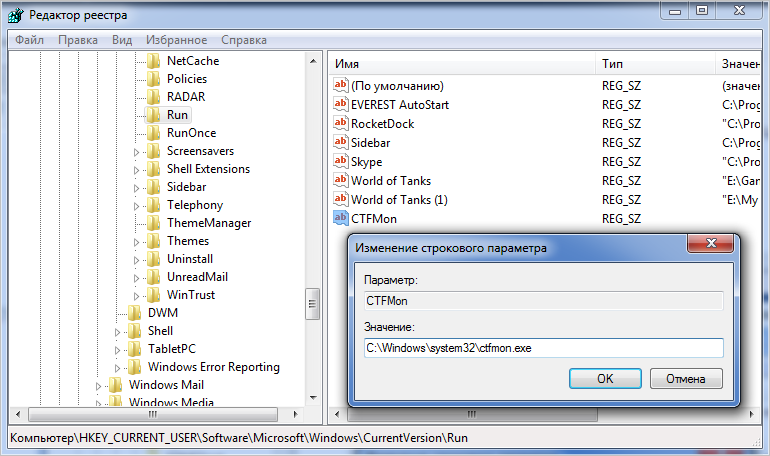Viewport: 770px width, 456px height.
Task: Expand the TabletPC tree node
Action: (x=117, y=350)
